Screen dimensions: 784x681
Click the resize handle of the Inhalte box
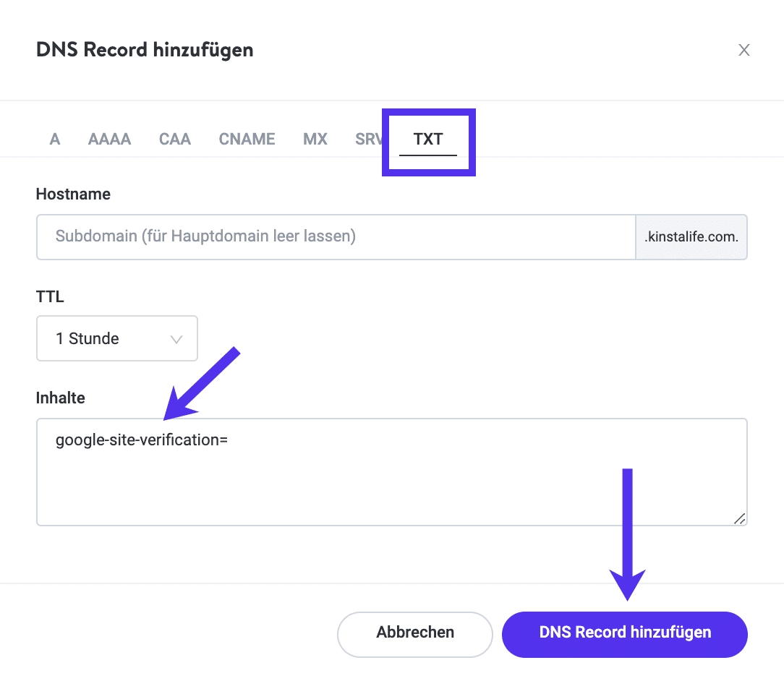point(739,518)
